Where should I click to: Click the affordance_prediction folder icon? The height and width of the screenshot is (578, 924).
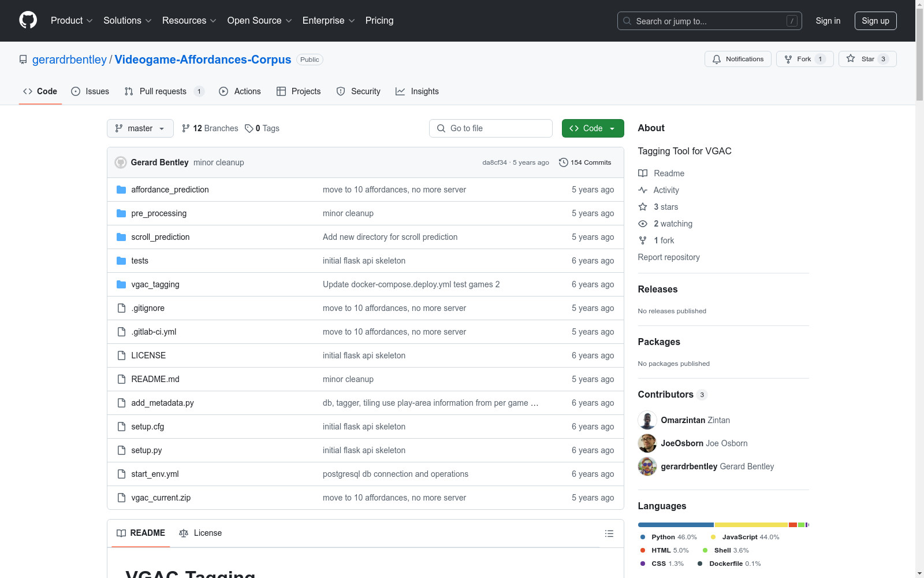pos(121,190)
